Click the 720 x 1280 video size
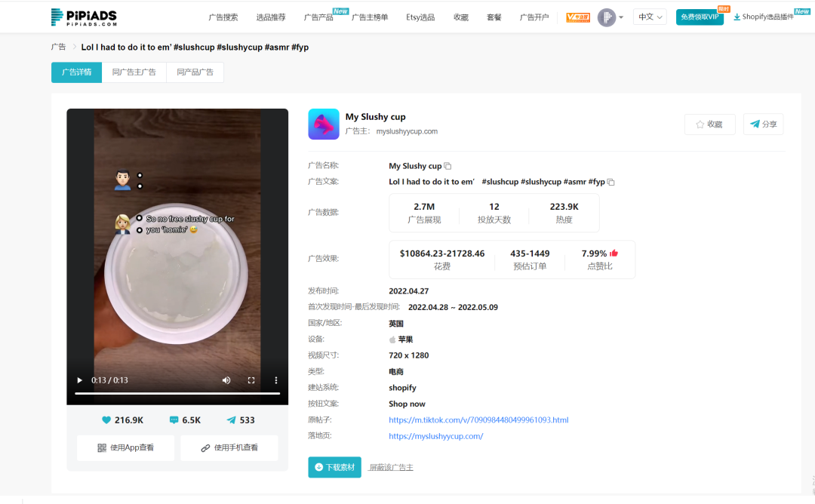This screenshot has width=815, height=504. (x=408, y=355)
